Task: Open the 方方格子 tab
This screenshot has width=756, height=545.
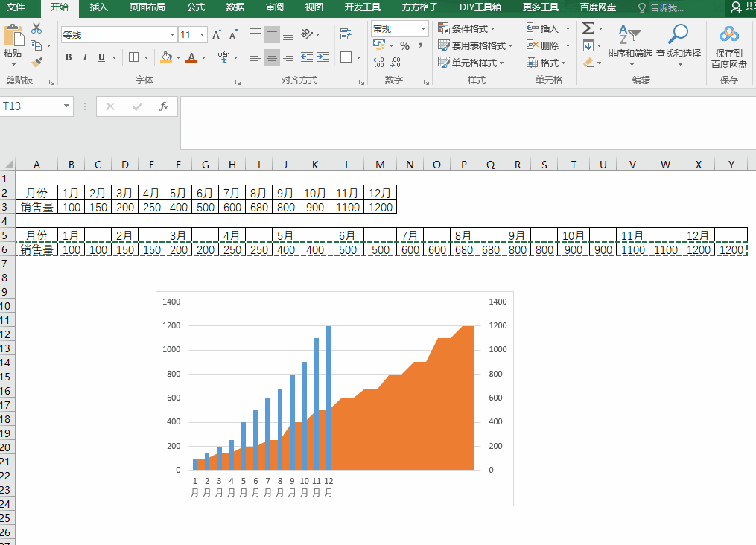Action: click(x=419, y=7)
